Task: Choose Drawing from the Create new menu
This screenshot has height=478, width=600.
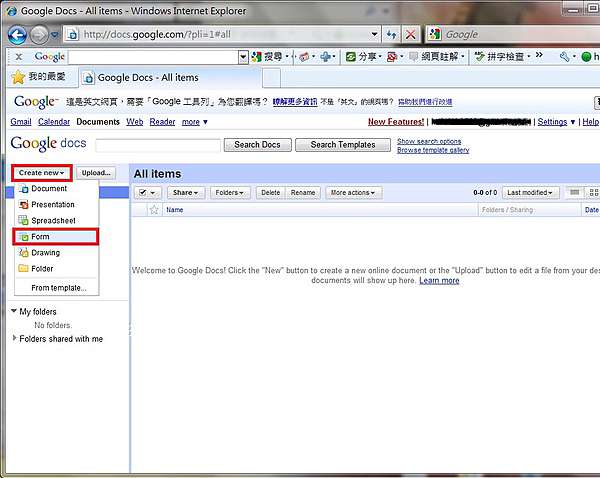Action: pos(56,253)
